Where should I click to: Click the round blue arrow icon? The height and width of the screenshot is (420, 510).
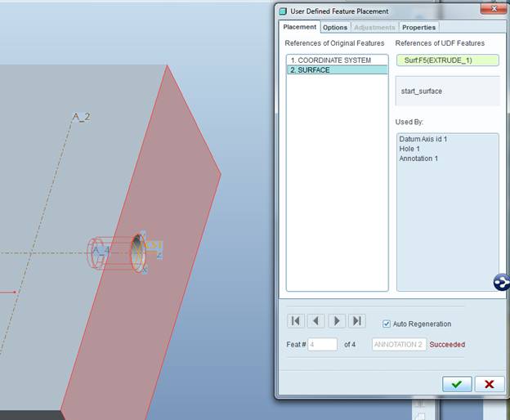coord(501,283)
